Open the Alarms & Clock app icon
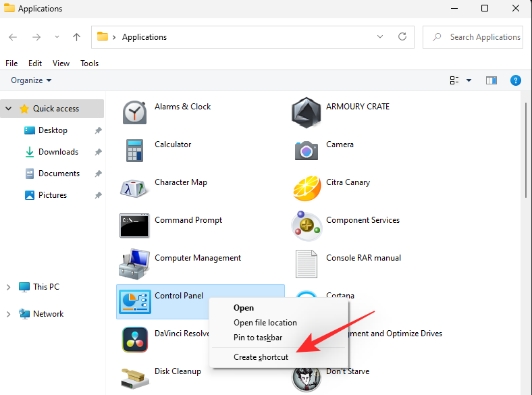 tap(134, 111)
